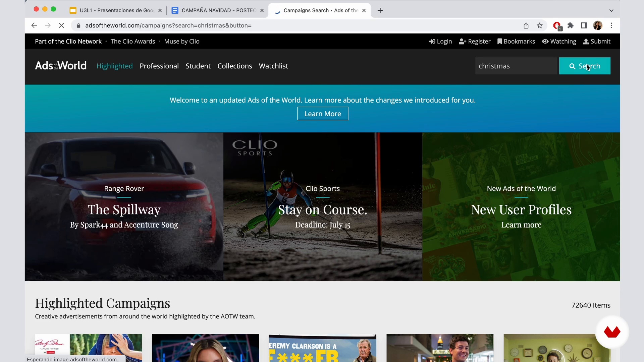
Task: Open the Student section
Action: coord(198,66)
